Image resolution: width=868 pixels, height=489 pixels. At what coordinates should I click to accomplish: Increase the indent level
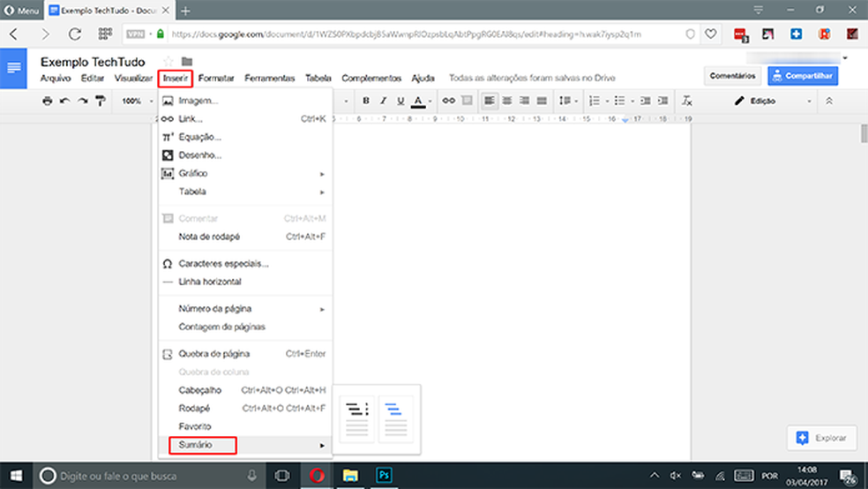tap(662, 101)
